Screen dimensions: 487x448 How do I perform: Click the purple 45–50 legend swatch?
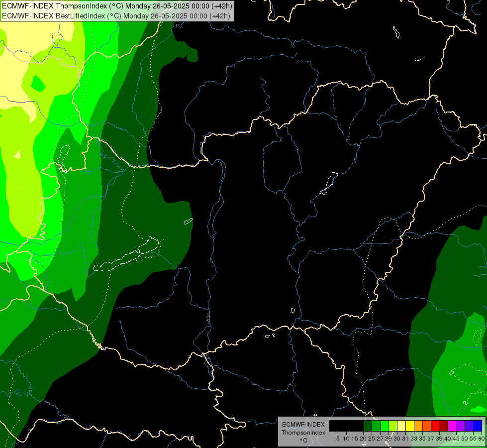461,426
